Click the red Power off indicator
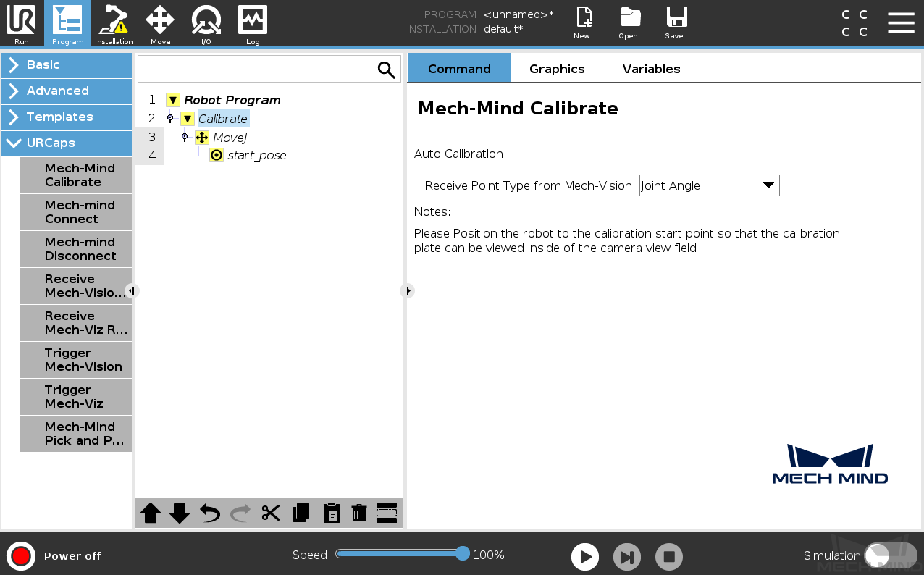The image size is (924, 575). tap(21, 556)
